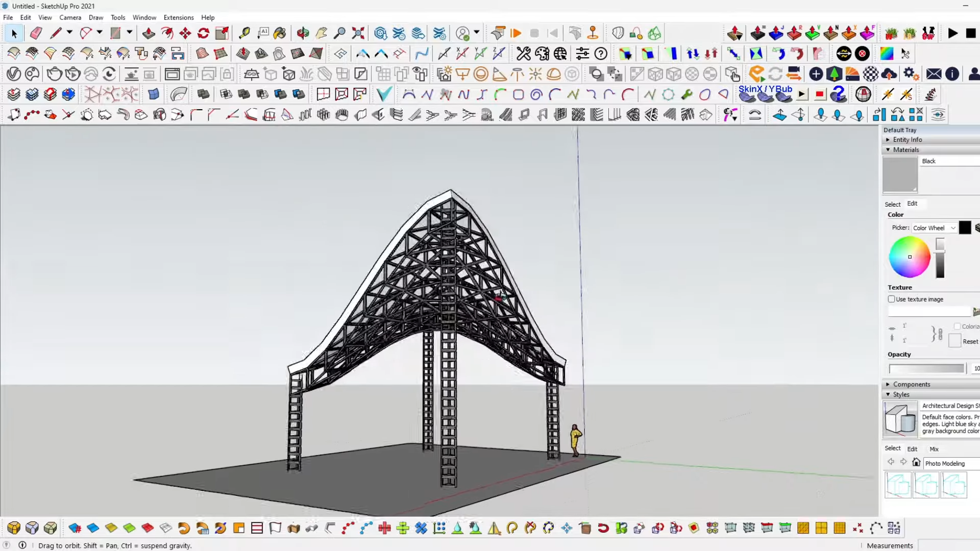Viewport: 980px width, 551px height.
Task: Open the Camera menu
Action: tap(70, 17)
